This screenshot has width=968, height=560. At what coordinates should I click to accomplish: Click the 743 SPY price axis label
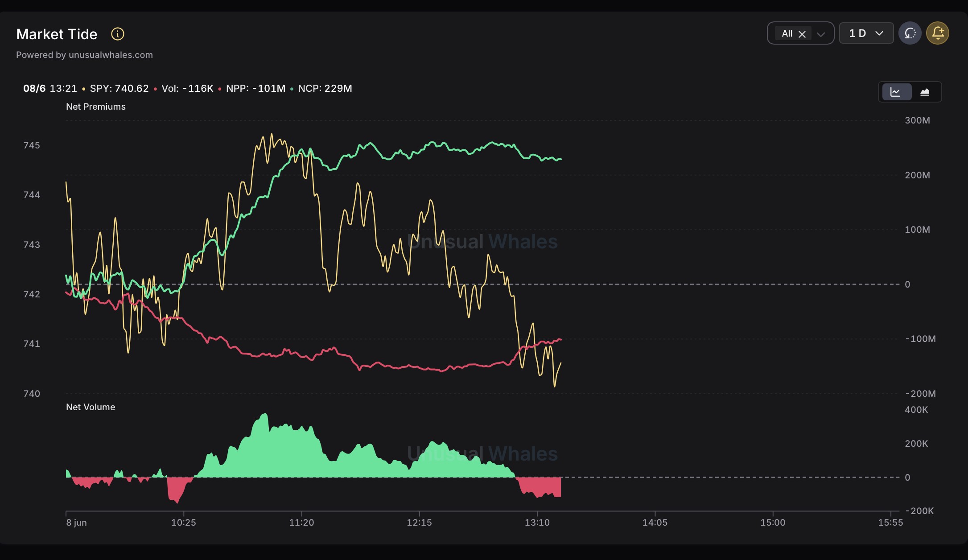tap(32, 245)
